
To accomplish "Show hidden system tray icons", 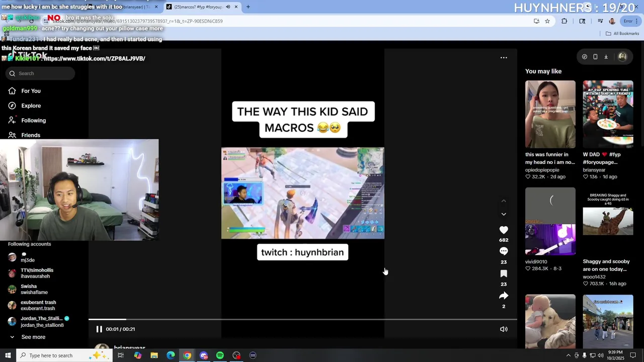I will click(569, 355).
